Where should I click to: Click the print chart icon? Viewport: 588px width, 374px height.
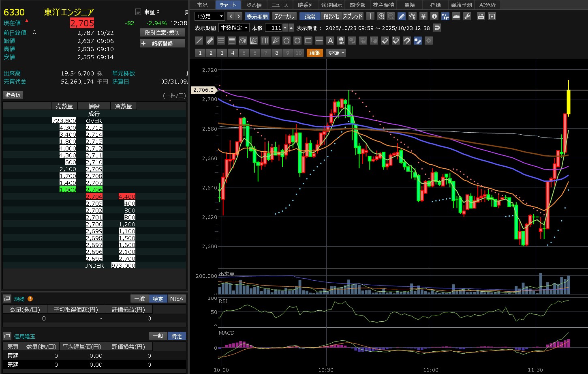[481, 16]
